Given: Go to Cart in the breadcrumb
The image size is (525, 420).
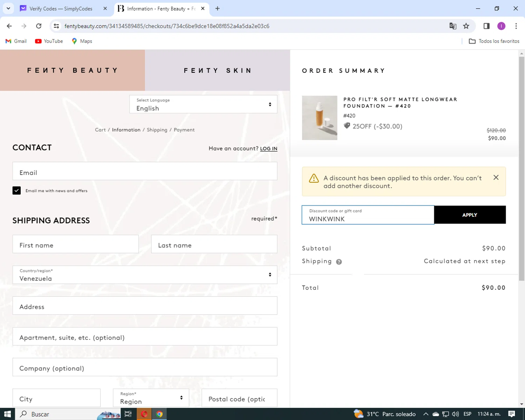Looking at the screenshot, I should click(x=100, y=130).
